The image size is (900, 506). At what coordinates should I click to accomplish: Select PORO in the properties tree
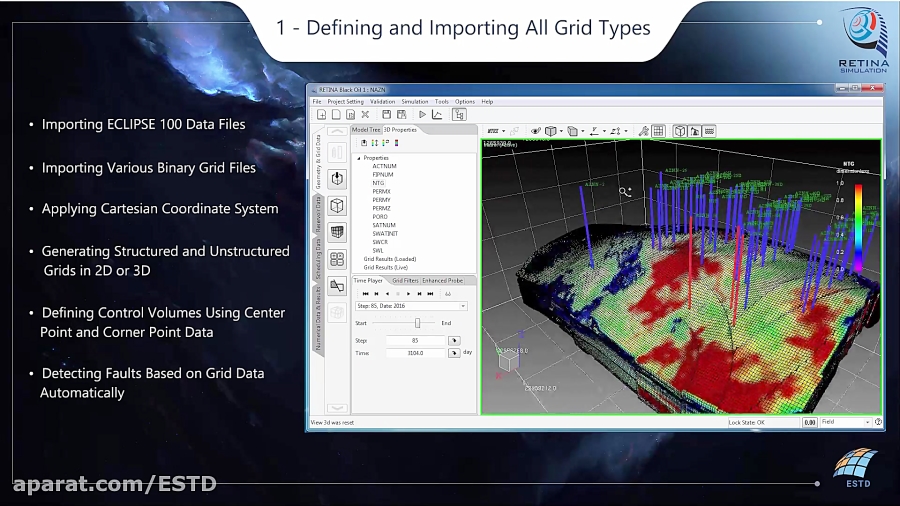pyautogui.click(x=379, y=216)
